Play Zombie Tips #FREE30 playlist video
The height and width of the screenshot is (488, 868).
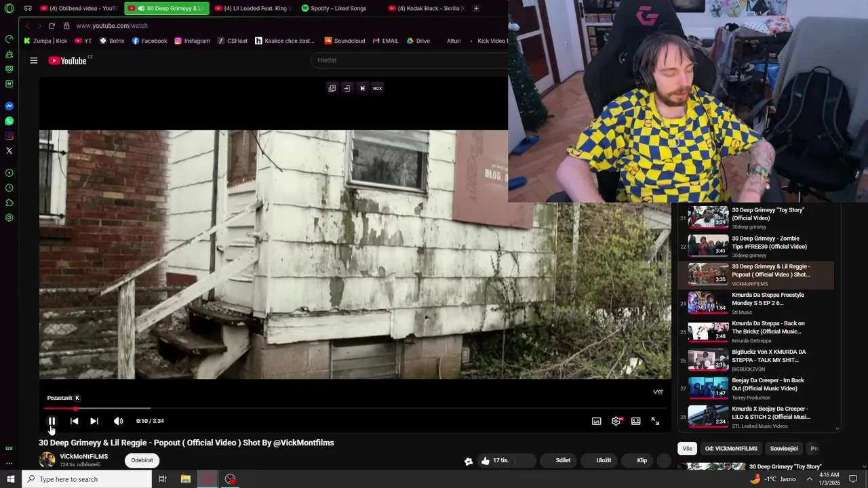point(756,246)
